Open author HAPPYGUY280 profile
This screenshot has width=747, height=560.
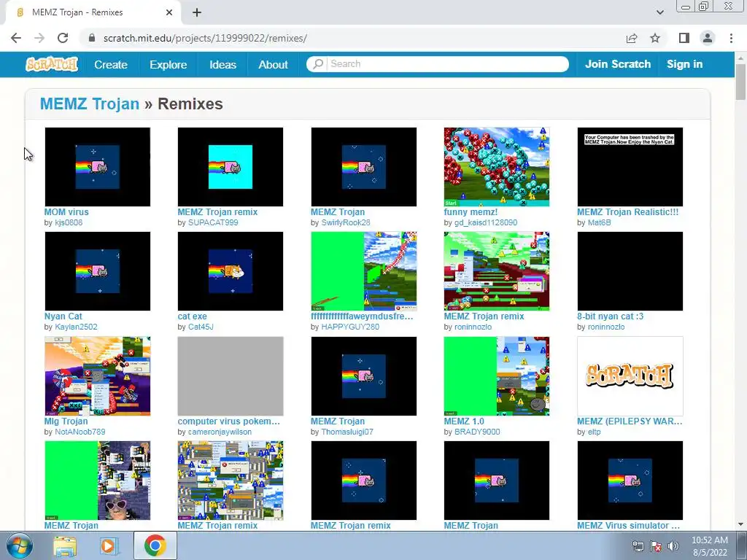point(350,327)
